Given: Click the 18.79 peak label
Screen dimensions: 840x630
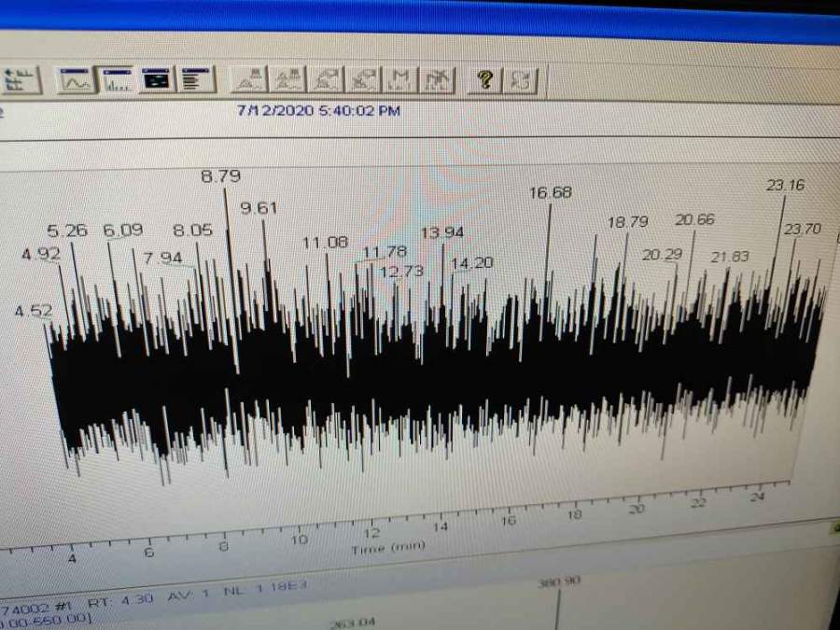Looking at the screenshot, I should coord(628,222).
